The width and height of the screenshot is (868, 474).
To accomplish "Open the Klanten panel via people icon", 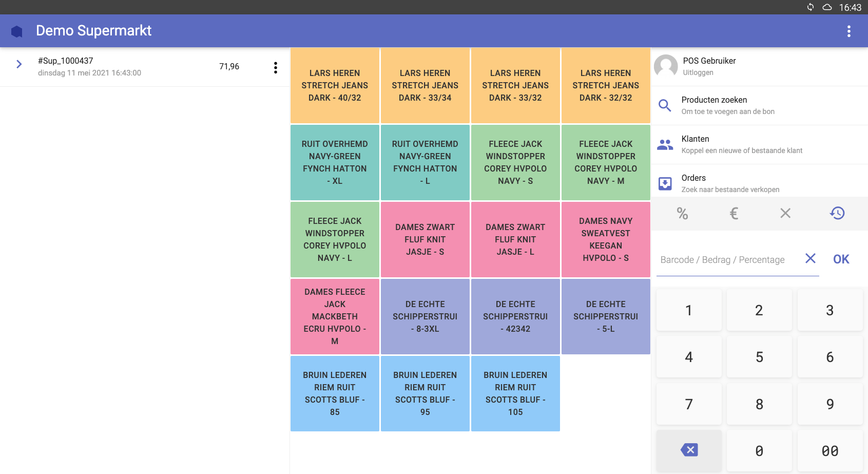I will [665, 144].
